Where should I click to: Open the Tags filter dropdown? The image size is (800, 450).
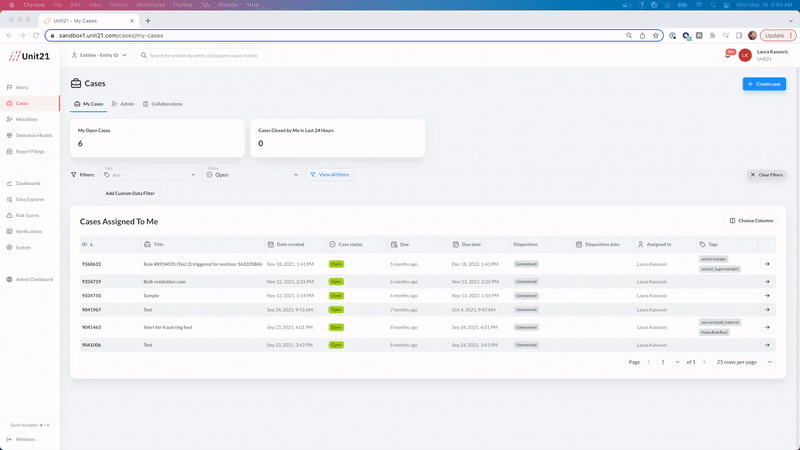(x=150, y=174)
